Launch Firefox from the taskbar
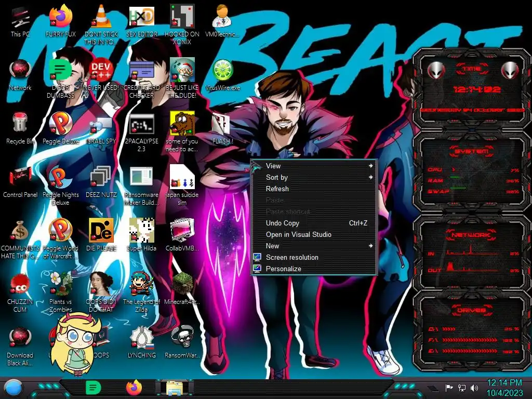Screen dimensions: 532x399 pos(135,388)
